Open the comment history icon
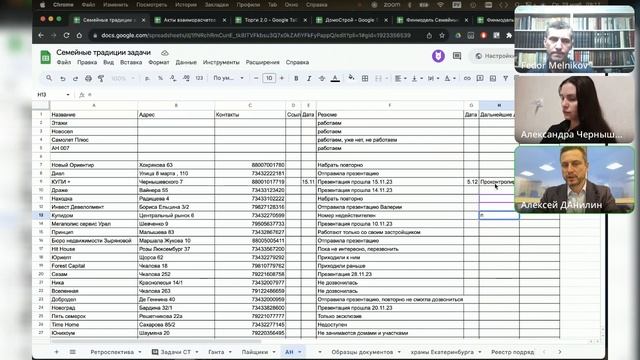 457,56
